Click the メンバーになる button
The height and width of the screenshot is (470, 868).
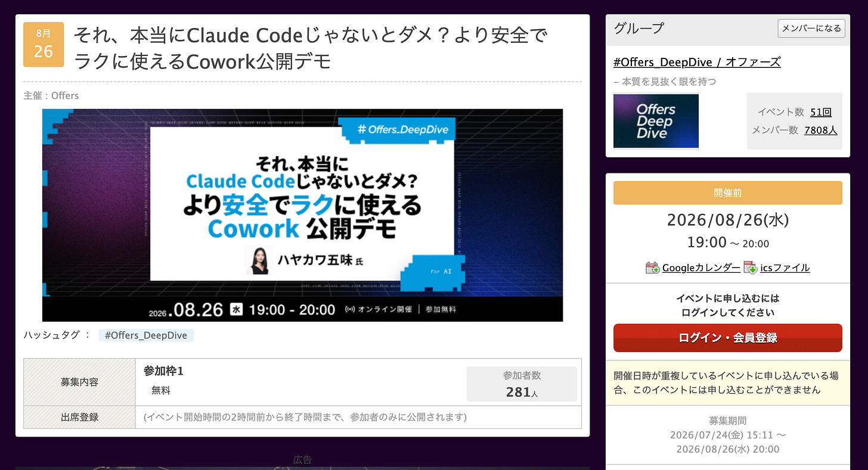pyautogui.click(x=811, y=28)
